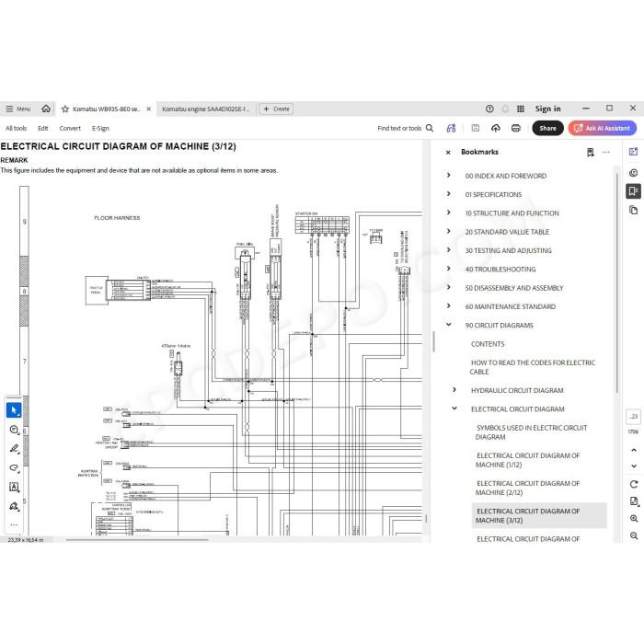Select ELECTRICAL CIRCUIT DIAGRAM OF MACHINE (3/12) bookmark
The width and height of the screenshot is (644, 644).
click(539, 515)
